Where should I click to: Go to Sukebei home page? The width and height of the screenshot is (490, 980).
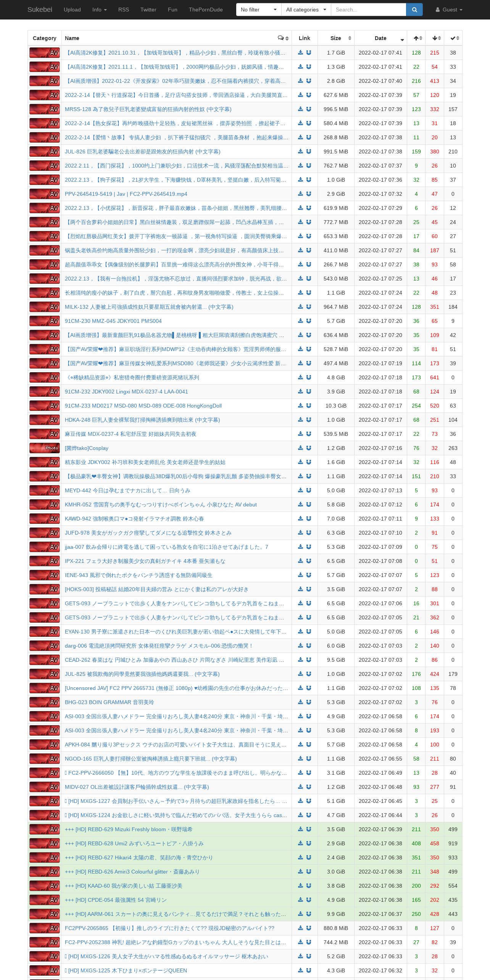[x=40, y=10]
